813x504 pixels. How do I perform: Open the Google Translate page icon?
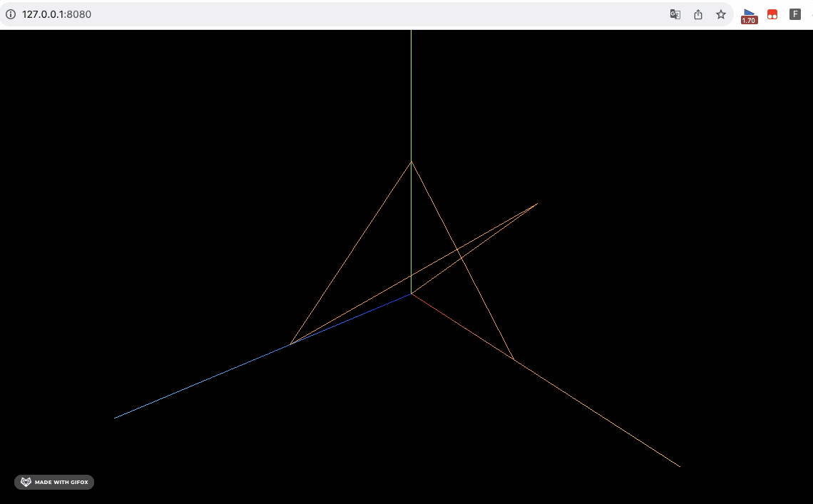(x=675, y=14)
